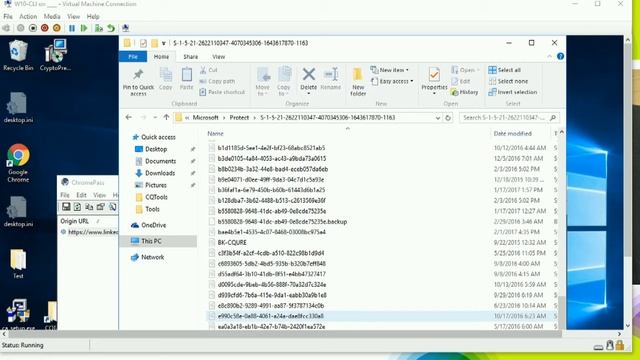Click the History button in ribbon
Image resolution: width=640 pixels, height=360 pixels.
tap(464, 92)
